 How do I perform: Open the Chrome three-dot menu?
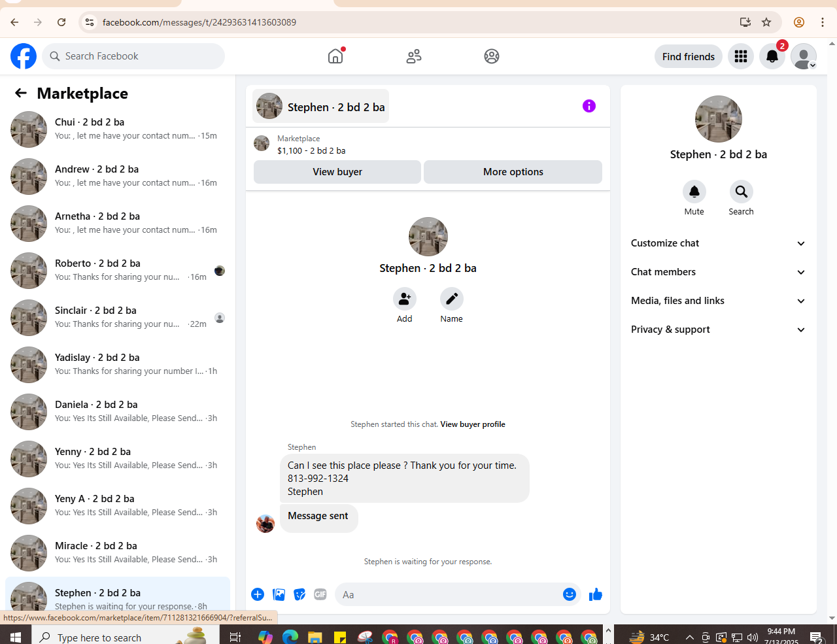823,22
